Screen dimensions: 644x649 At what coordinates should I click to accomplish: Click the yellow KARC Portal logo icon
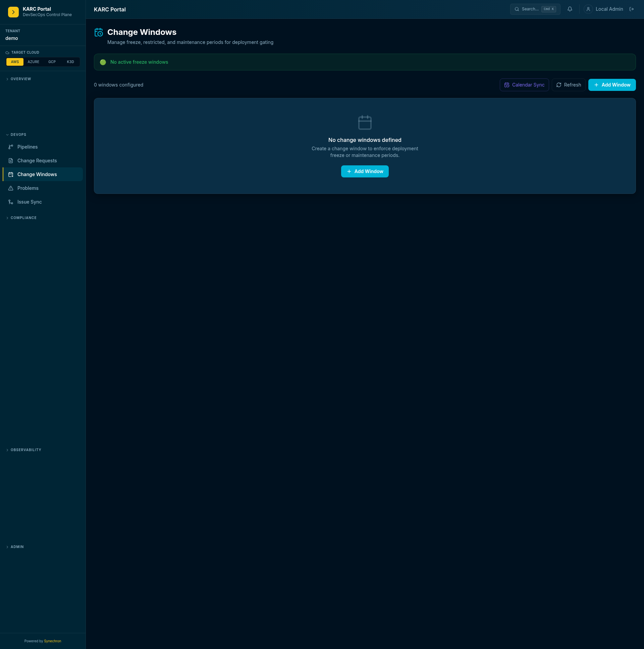coord(13,12)
